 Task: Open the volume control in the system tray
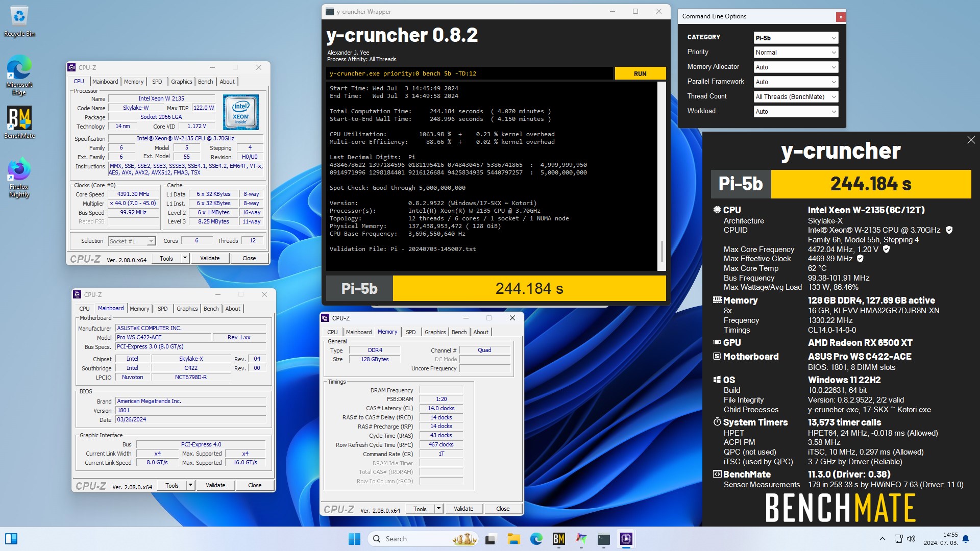tap(911, 539)
